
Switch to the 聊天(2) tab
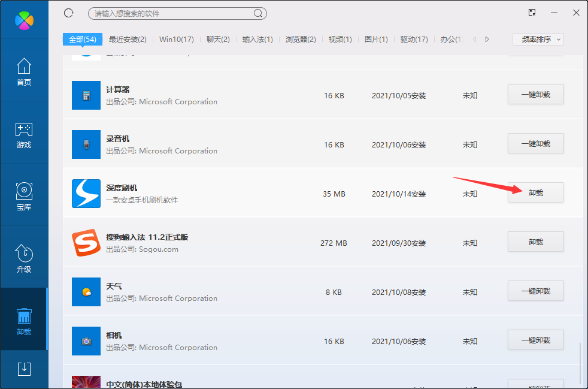pos(218,40)
